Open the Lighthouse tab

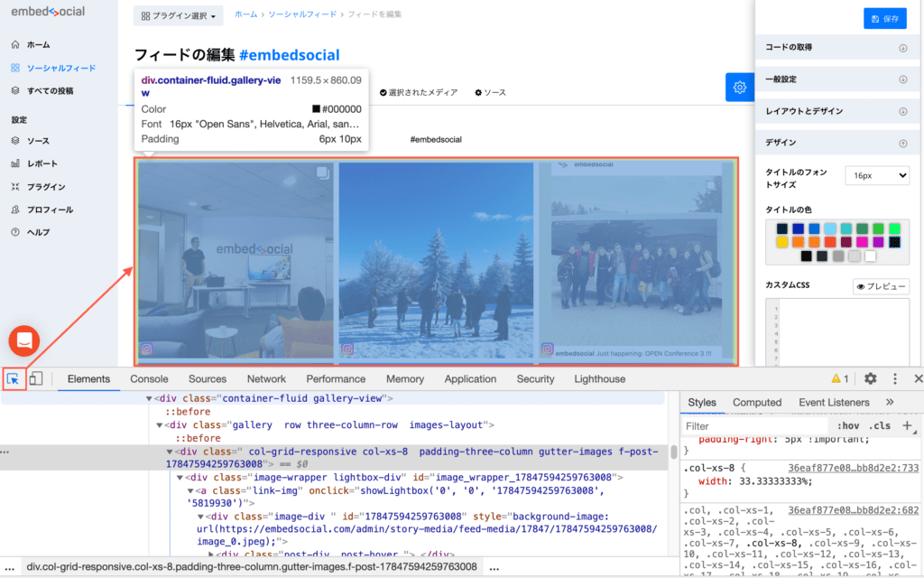(600, 378)
